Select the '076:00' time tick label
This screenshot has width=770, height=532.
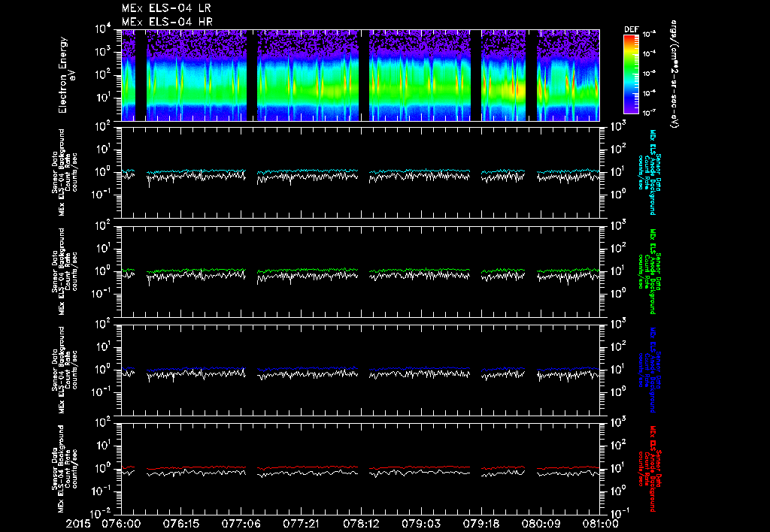pos(121,524)
